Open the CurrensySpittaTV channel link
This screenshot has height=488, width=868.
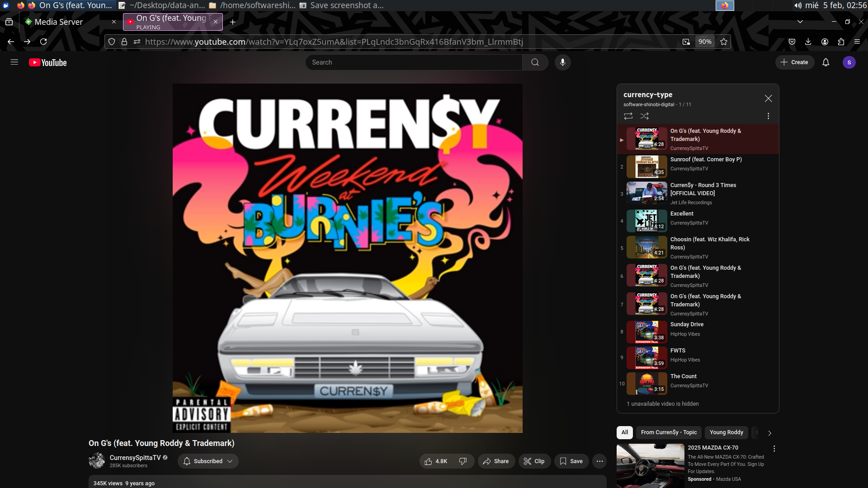pyautogui.click(x=135, y=458)
